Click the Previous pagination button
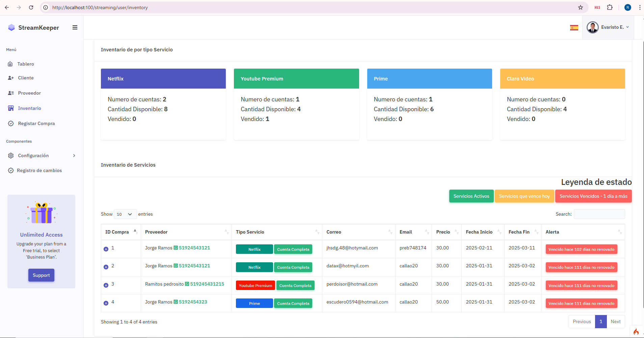This screenshot has height=338, width=644. pos(582,321)
